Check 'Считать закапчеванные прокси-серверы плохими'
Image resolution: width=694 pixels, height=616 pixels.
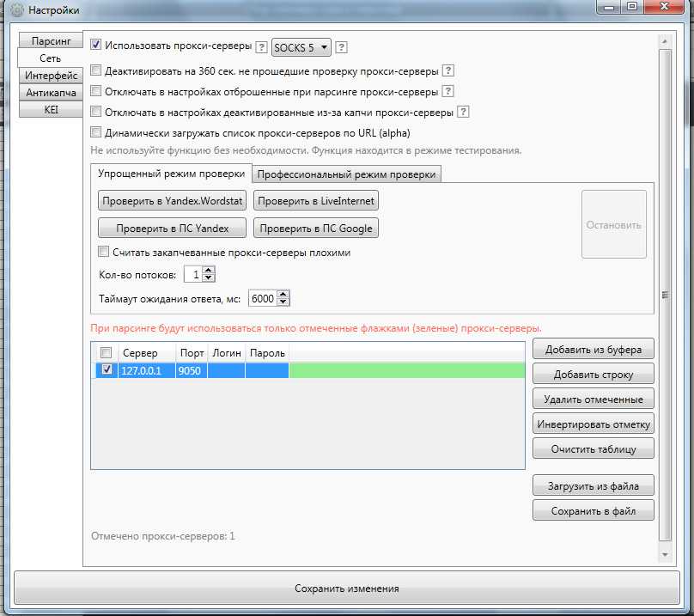104,253
